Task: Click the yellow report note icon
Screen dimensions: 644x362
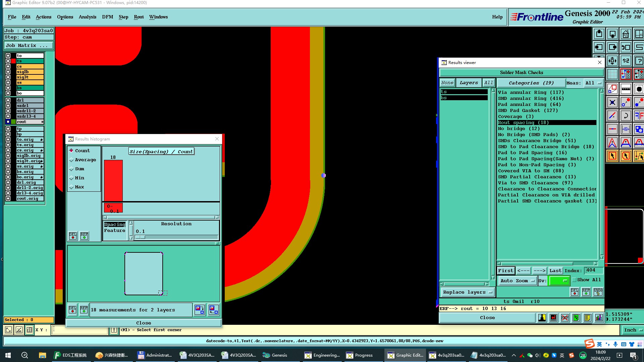Action: tap(587, 318)
